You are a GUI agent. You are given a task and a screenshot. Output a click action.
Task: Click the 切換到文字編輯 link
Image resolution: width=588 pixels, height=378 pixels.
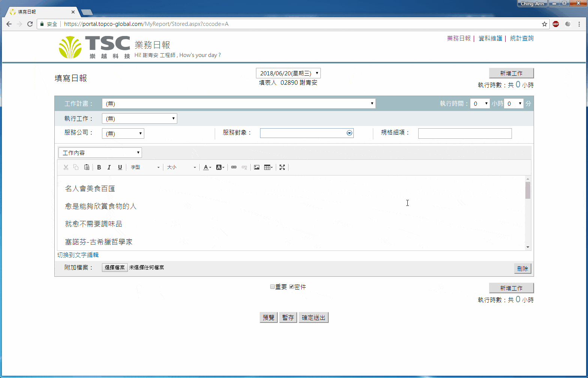78,255
